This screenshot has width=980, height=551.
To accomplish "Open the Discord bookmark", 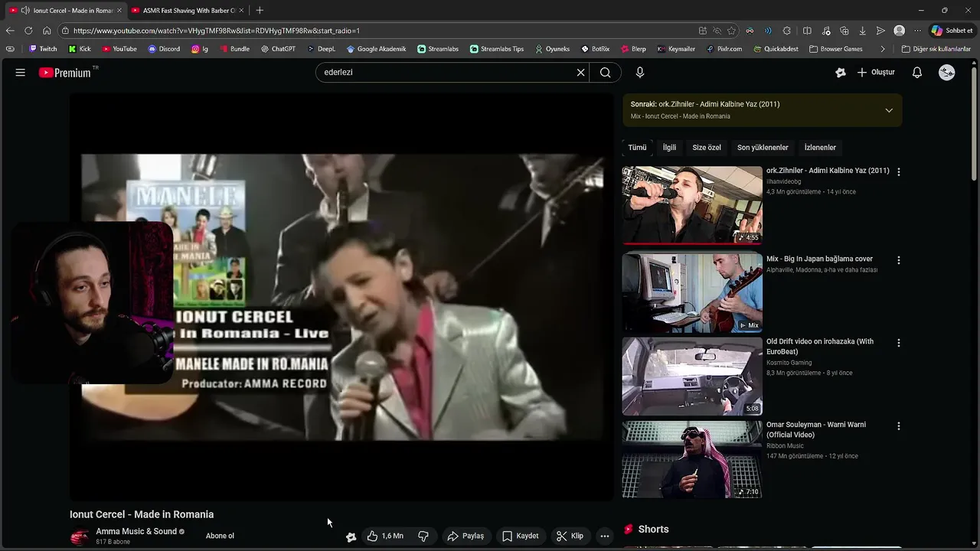I will [x=164, y=49].
